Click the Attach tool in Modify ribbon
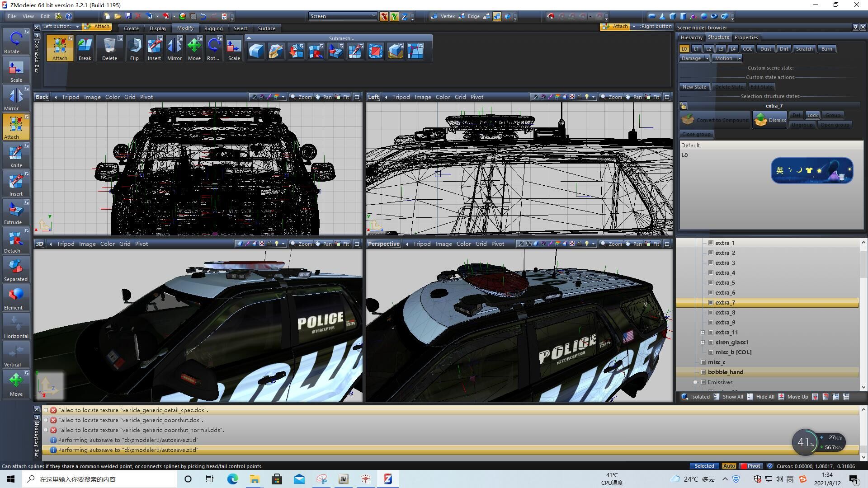The image size is (868, 488). click(60, 49)
